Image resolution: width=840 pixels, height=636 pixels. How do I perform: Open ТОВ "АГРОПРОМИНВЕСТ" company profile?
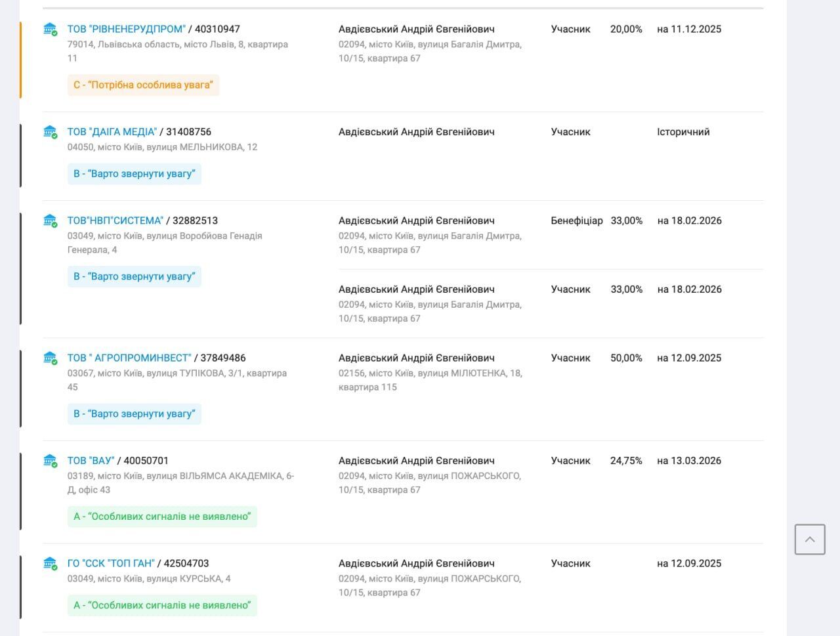tap(129, 358)
